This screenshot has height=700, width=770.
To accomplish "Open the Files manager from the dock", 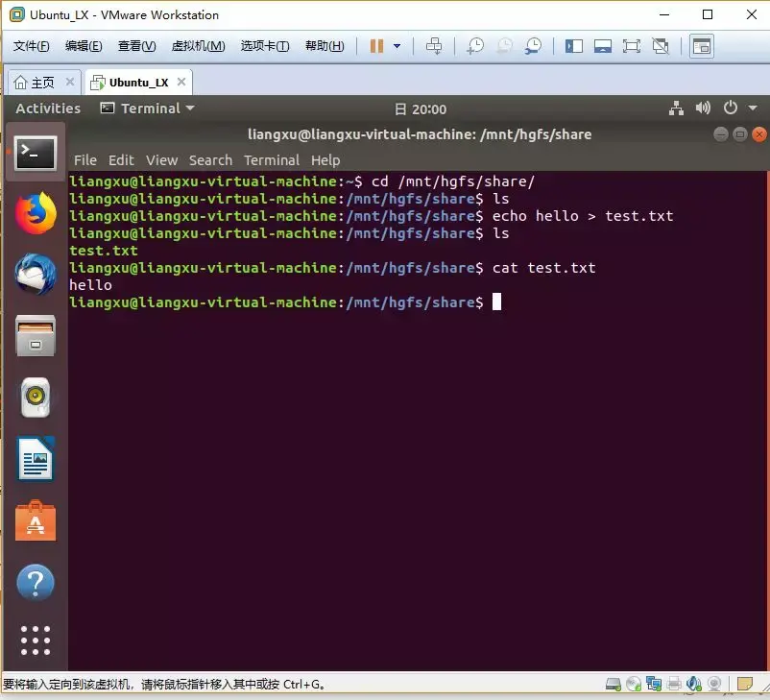I will 36,335.
